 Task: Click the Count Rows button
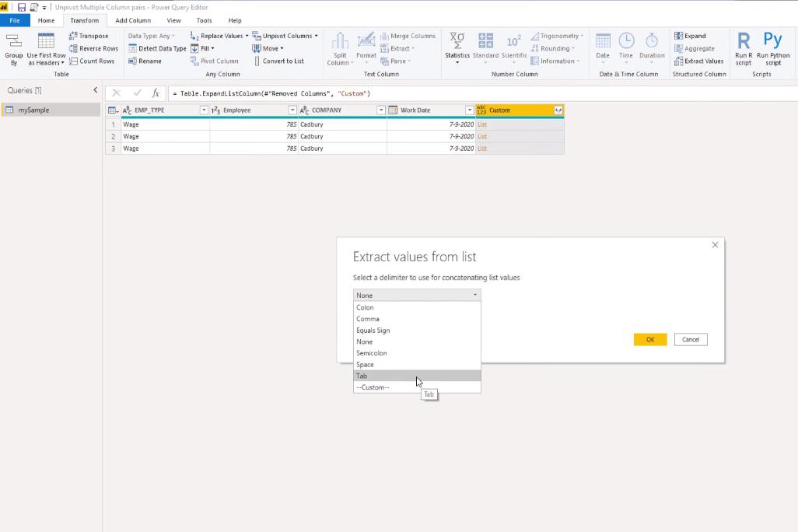[92, 61]
